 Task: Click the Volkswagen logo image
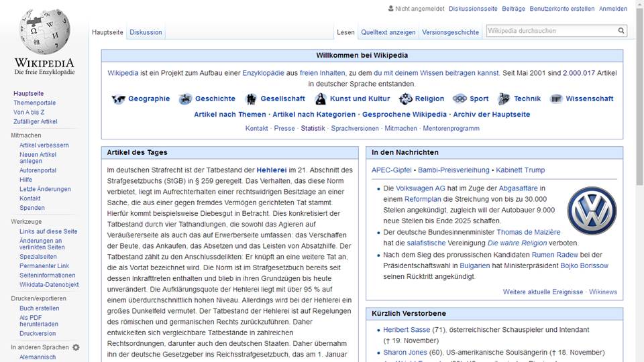(x=592, y=210)
